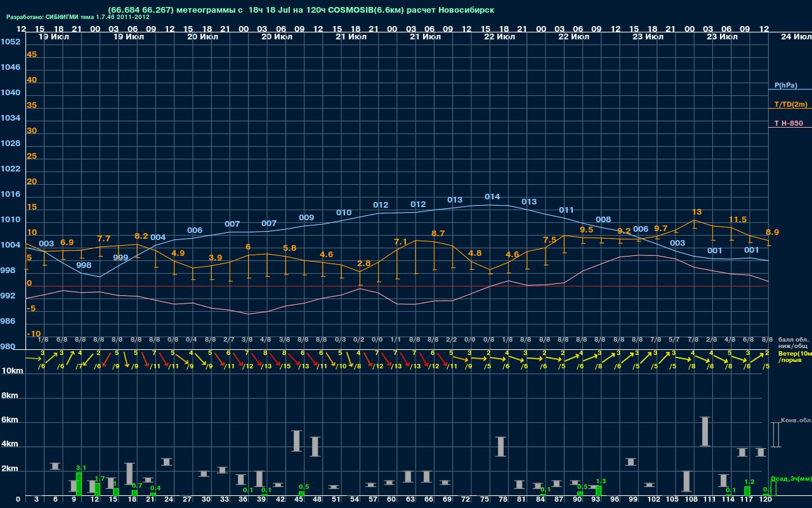Click the 'Ветер(10м) /порыв' wind legend
The height and width of the screenshot is (508, 812).
794,356
